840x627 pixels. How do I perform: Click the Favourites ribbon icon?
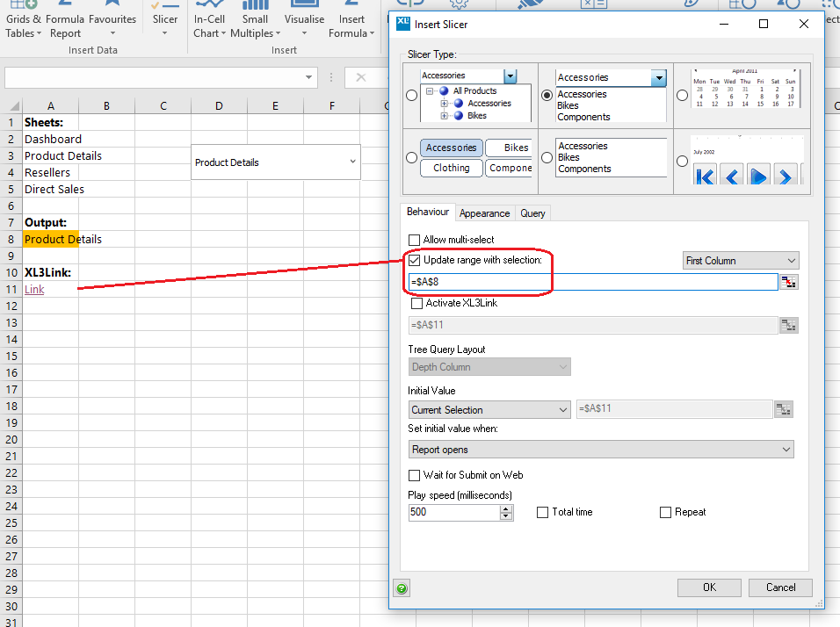click(x=112, y=18)
